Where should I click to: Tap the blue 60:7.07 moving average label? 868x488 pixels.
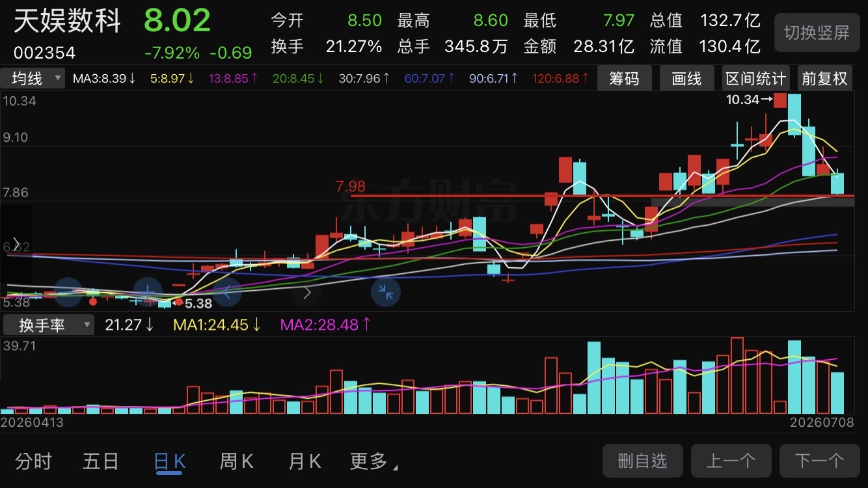[429, 79]
